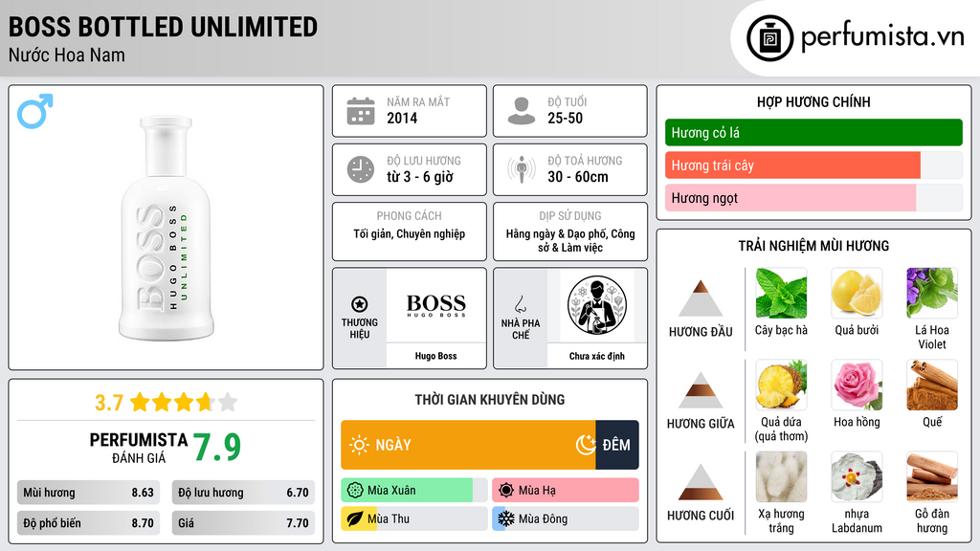The width and height of the screenshot is (980, 551).
Task: Click the Đêm dark segment of usage bar
Action: pyautogui.click(x=617, y=445)
